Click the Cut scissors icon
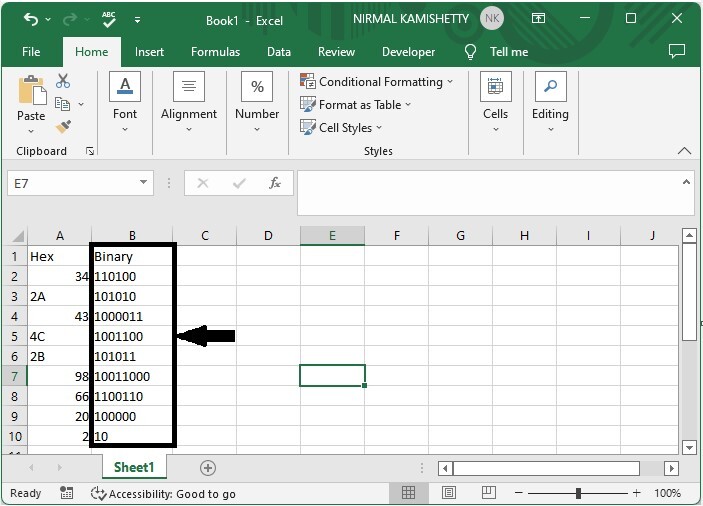Viewport: 703px width, 506px height. point(64,82)
